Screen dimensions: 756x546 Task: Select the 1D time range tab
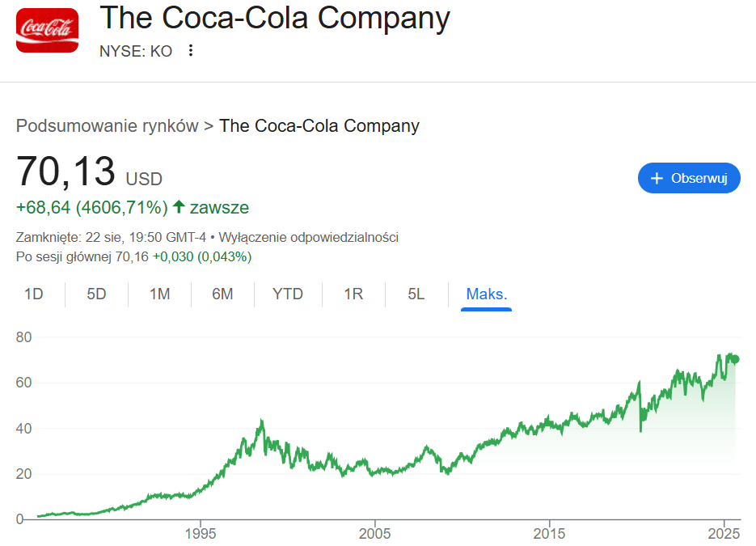click(x=34, y=294)
